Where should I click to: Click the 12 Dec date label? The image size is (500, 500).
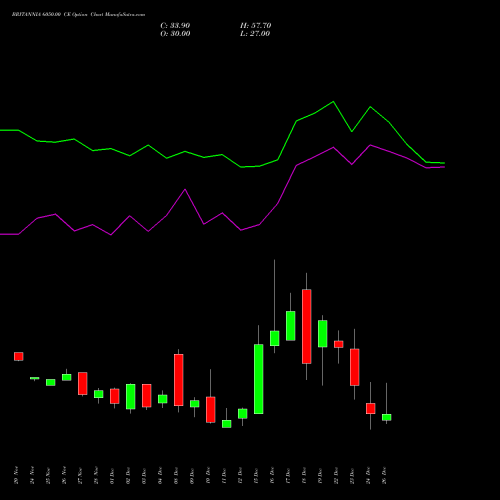click(240, 476)
